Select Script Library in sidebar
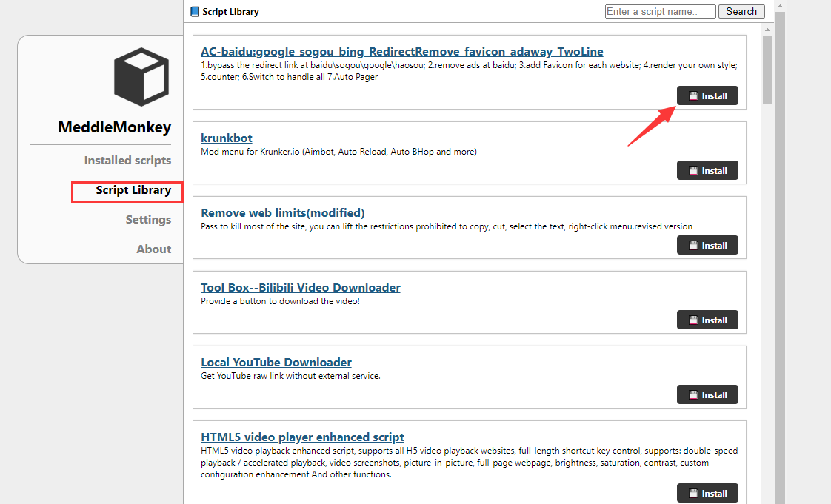Screen dimensions: 831x504 click(x=133, y=191)
